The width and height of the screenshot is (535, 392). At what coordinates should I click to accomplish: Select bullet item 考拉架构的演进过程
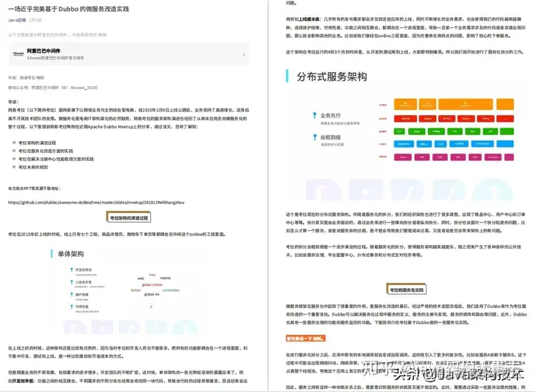point(37,143)
